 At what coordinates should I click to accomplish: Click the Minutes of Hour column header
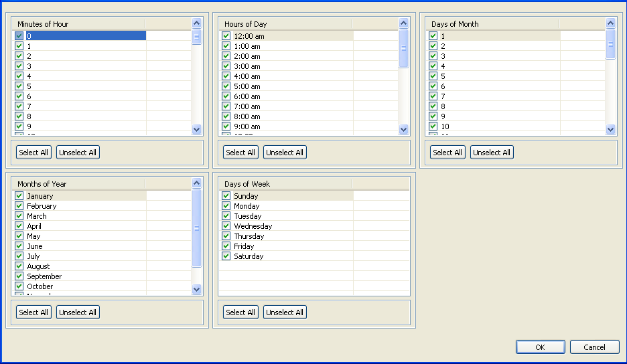tap(79, 24)
